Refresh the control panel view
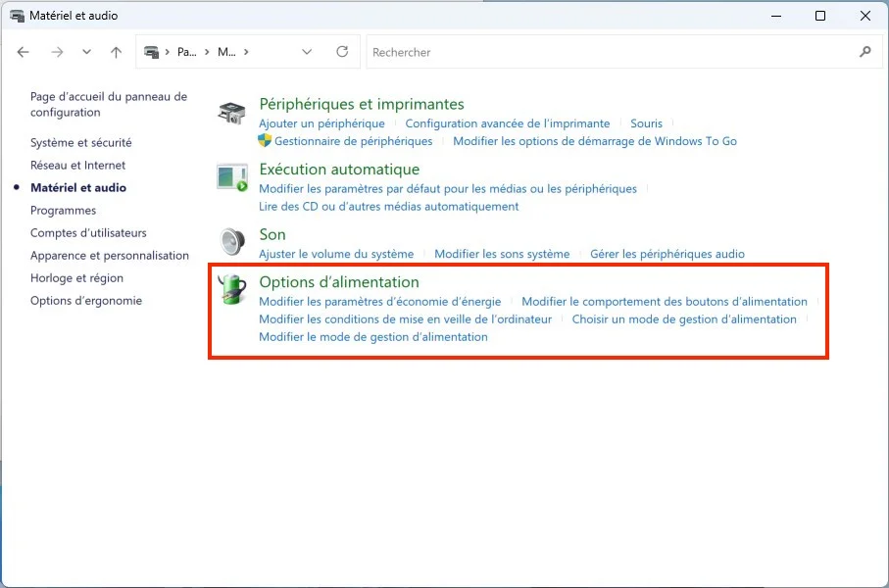Image resolution: width=889 pixels, height=588 pixels. coord(342,52)
